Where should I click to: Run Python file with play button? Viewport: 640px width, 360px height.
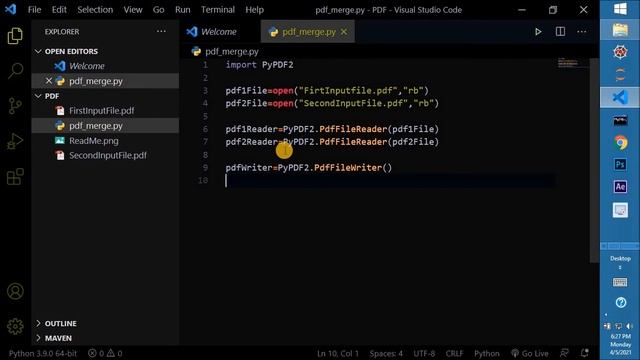[x=538, y=32]
